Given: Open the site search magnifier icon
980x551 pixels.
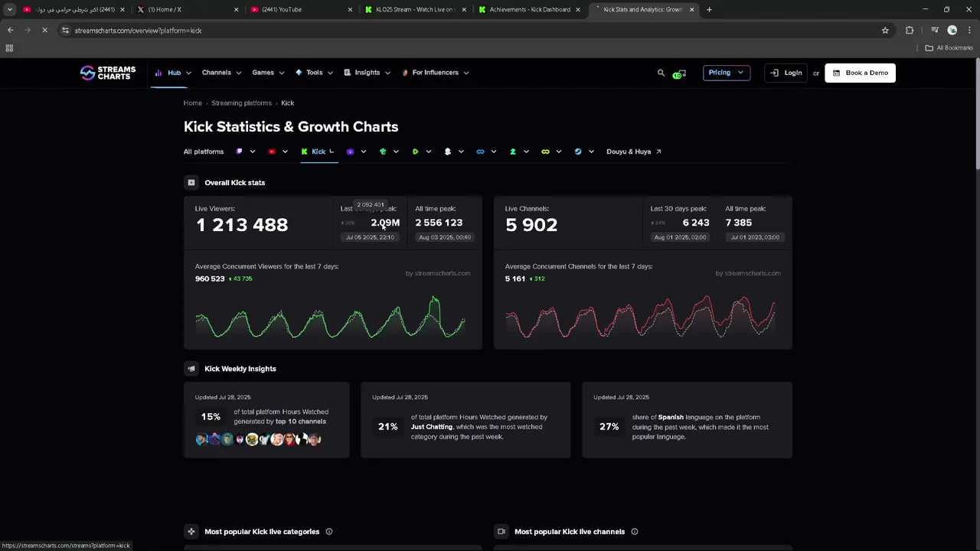Looking at the screenshot, I should tap(661, 73).
